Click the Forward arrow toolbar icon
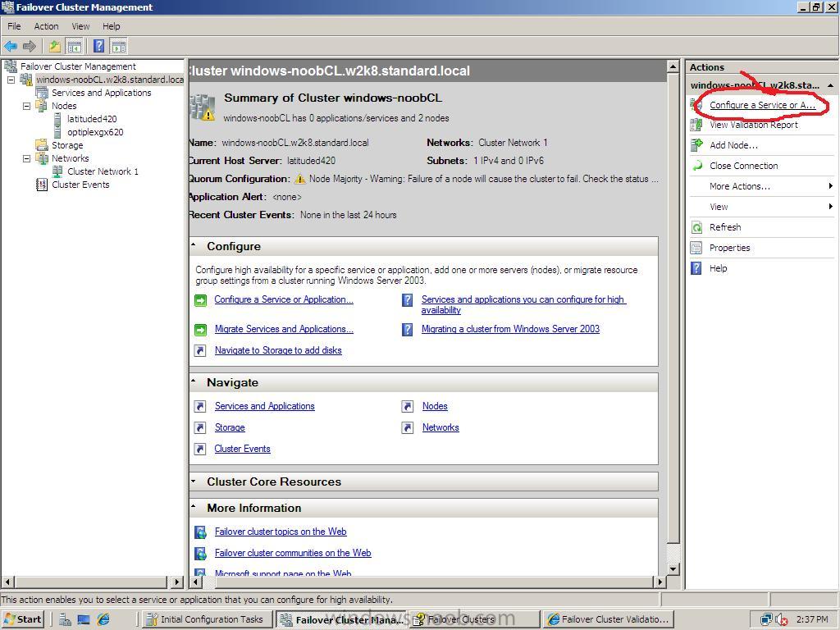The width and height of the screenshot is (840, 630). click(x=30, y=46)
